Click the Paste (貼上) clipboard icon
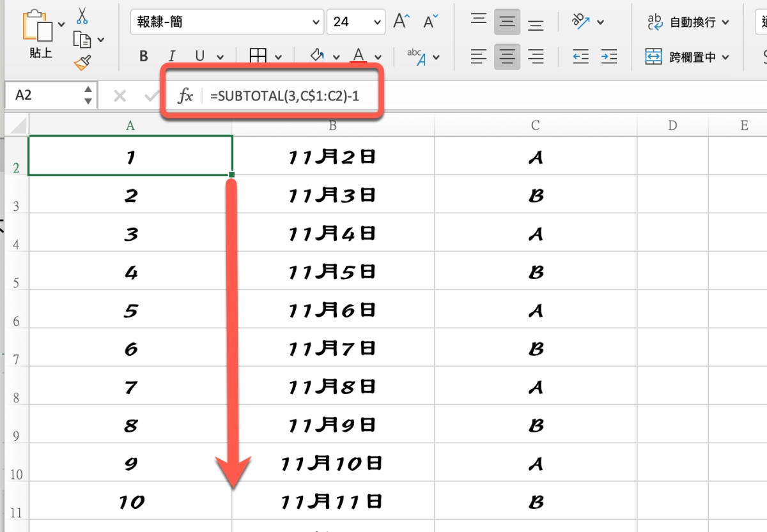767x532 pixels. 38,26
